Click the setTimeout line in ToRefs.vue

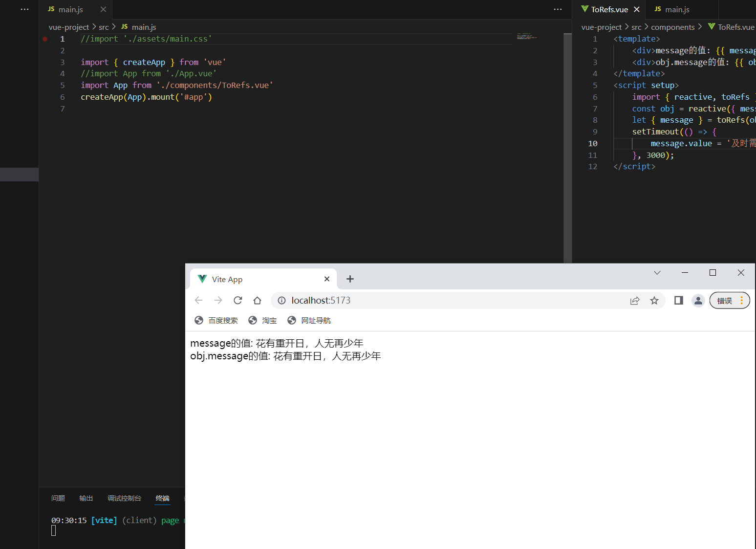point(674,132)
